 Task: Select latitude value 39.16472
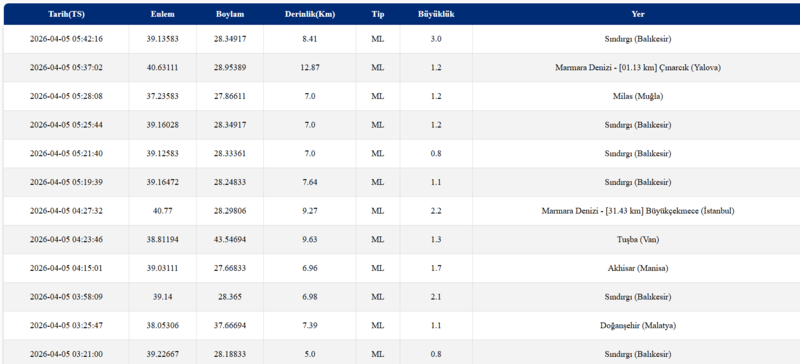coord(163,182)
